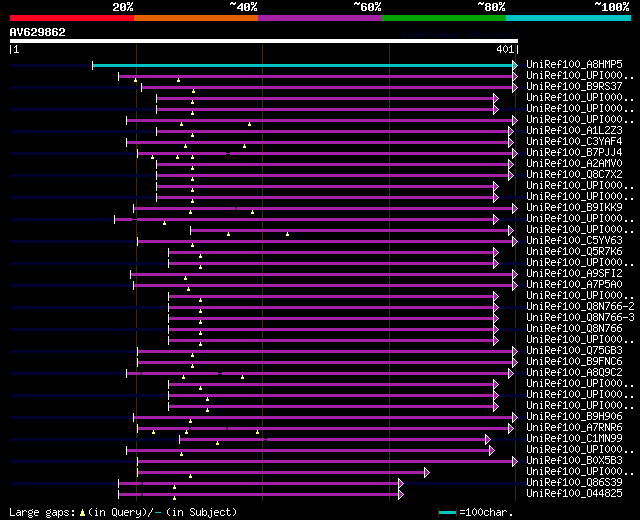The width and height of the screenshot is (640, 520).
Task: Select the UniRef100_B9IKK9 subject label
Action: tap(574, 207)
